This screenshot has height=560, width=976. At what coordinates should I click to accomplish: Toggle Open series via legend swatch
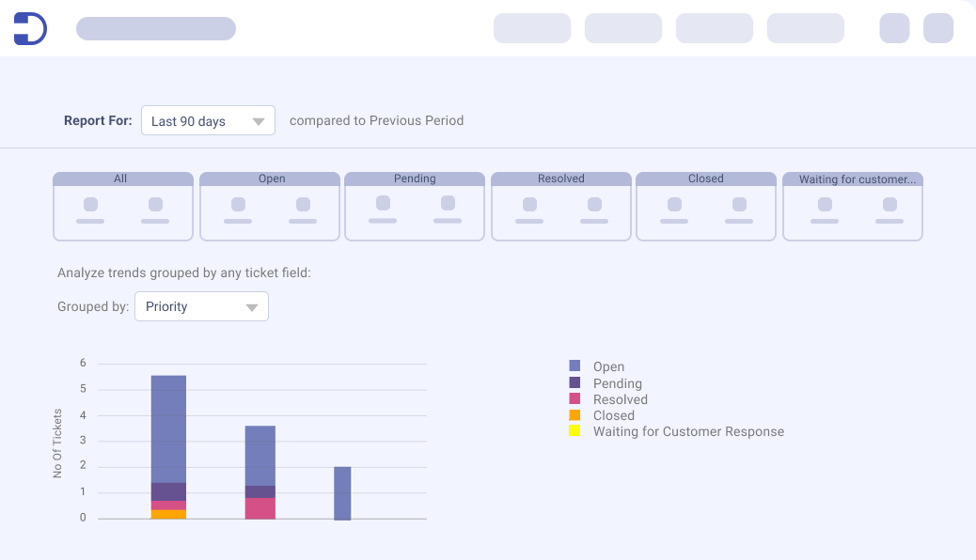[575, 366]
